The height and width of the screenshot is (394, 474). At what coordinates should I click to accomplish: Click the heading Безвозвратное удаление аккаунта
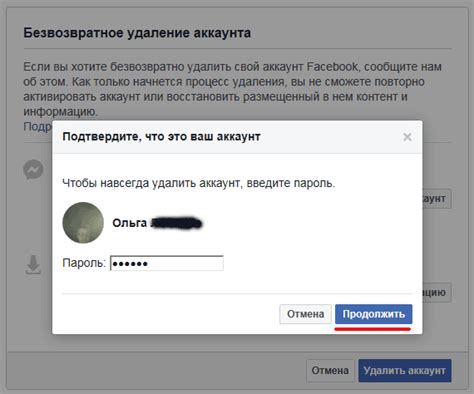coord(137,33)
